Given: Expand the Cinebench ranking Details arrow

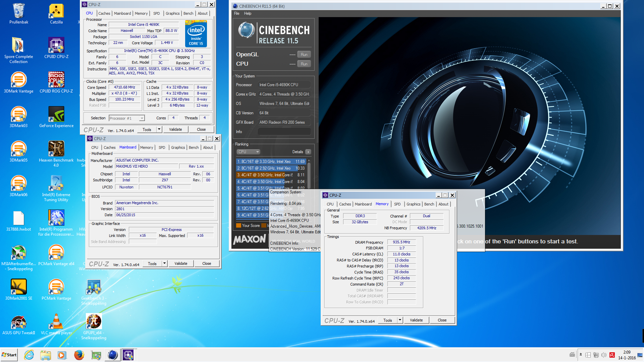Looking at the screenshot, I should [308, 152].
